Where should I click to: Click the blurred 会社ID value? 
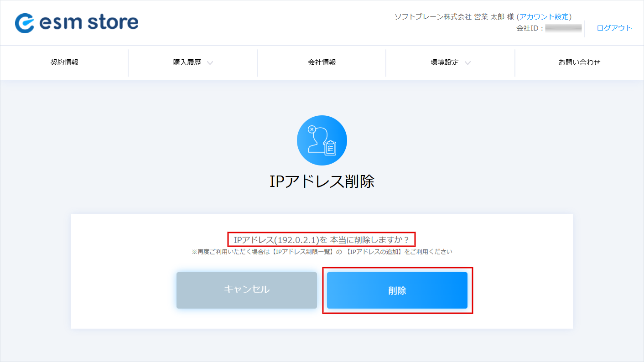[563, 28]
